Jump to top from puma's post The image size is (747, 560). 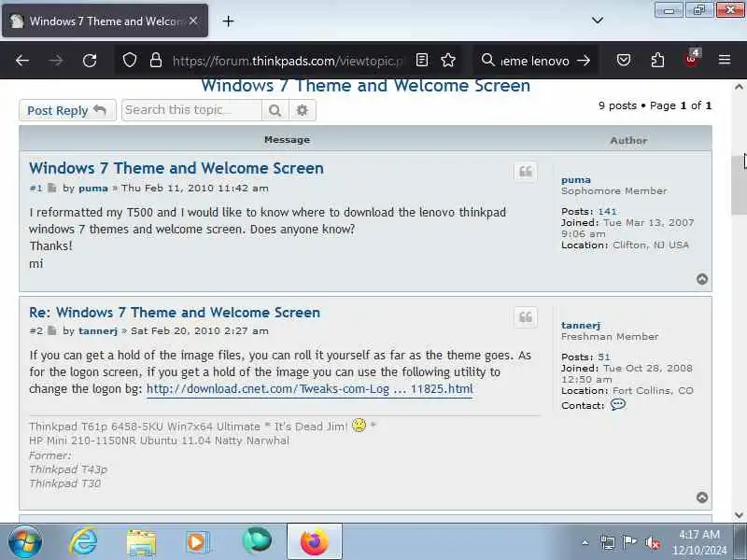click(702, 279)
